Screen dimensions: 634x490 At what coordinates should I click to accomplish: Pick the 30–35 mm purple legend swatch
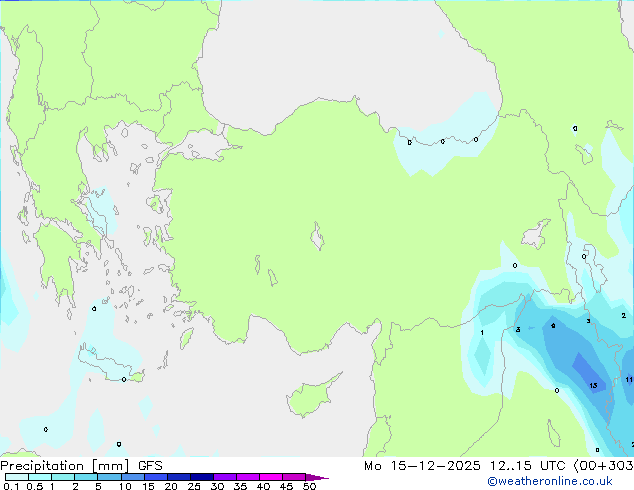[x=225, y=477]
